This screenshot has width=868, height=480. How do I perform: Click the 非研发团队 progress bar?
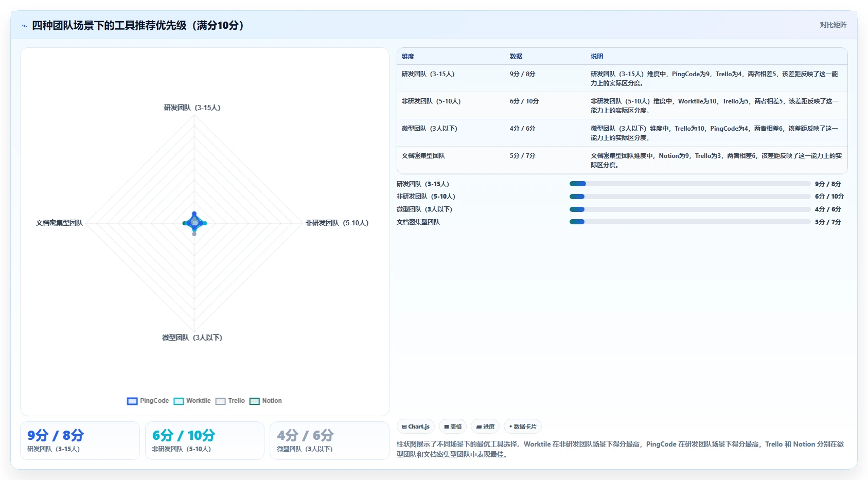coord(690,197)
